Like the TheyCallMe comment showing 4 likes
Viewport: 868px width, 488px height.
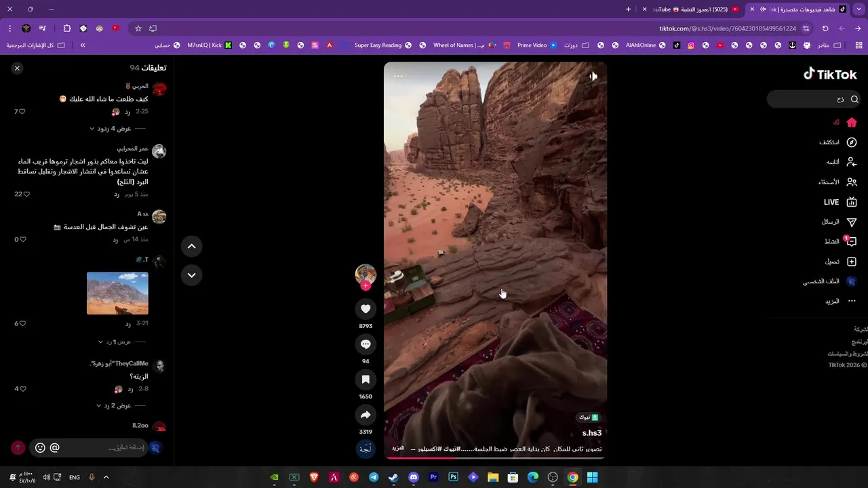(x=22, y=389)
